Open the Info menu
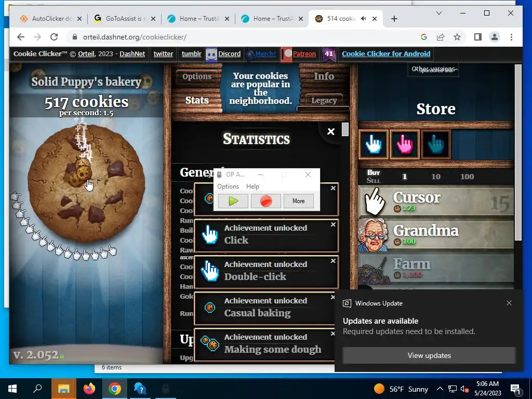Image resolution: width=532 pixels, height=399 pixels. click(x=324, y=77)
